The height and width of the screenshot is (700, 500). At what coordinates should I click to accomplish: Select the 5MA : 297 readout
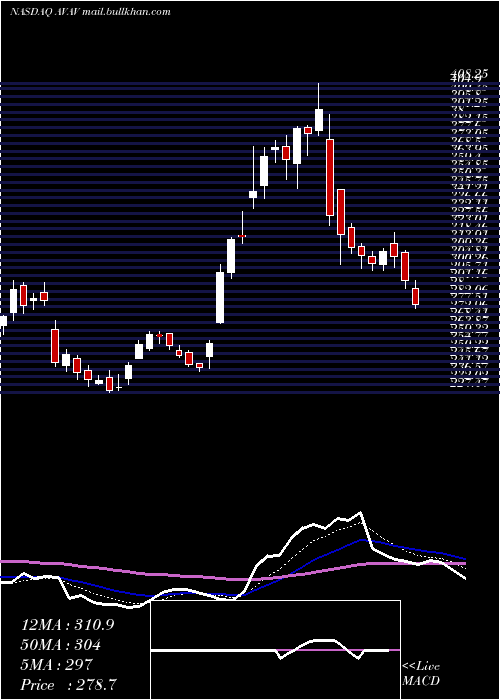click(56, 665)
